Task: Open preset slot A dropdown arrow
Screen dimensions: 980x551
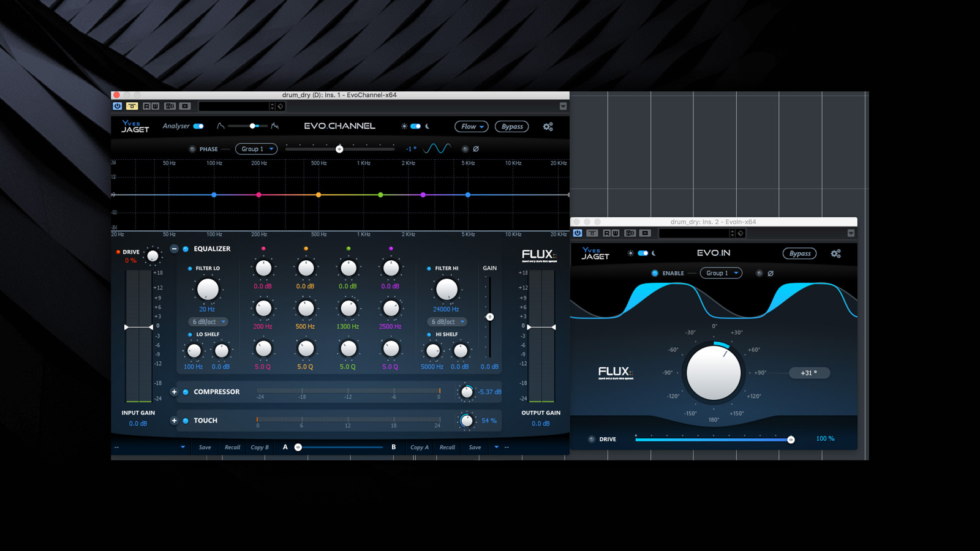Action: 183,447
